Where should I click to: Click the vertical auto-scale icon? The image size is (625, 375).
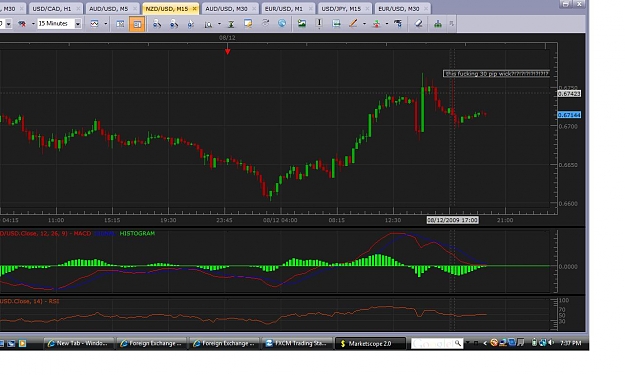coord(231,24)
